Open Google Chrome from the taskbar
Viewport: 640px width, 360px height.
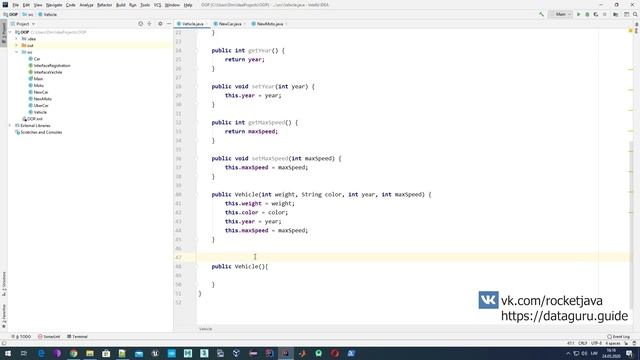(x=73, y=353)
